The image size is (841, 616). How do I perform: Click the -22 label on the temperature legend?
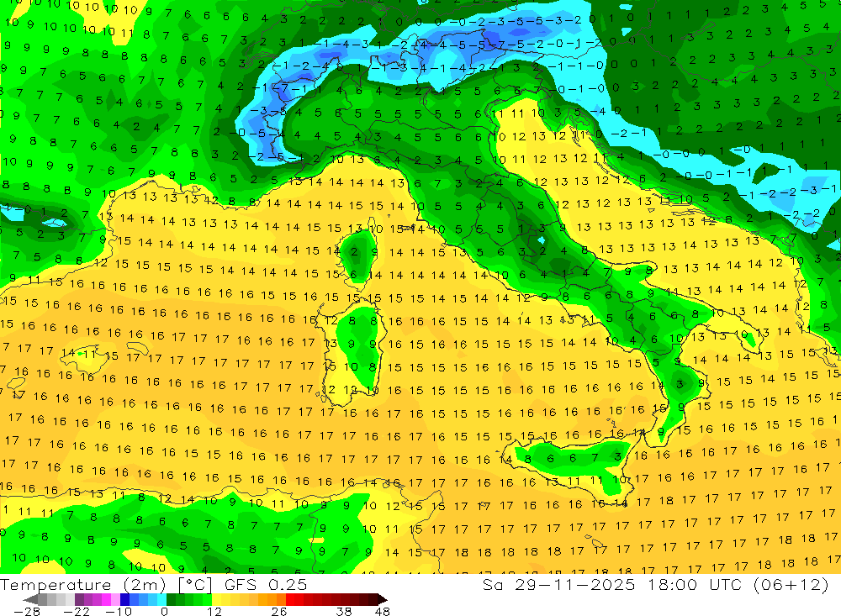click(77, 611)
